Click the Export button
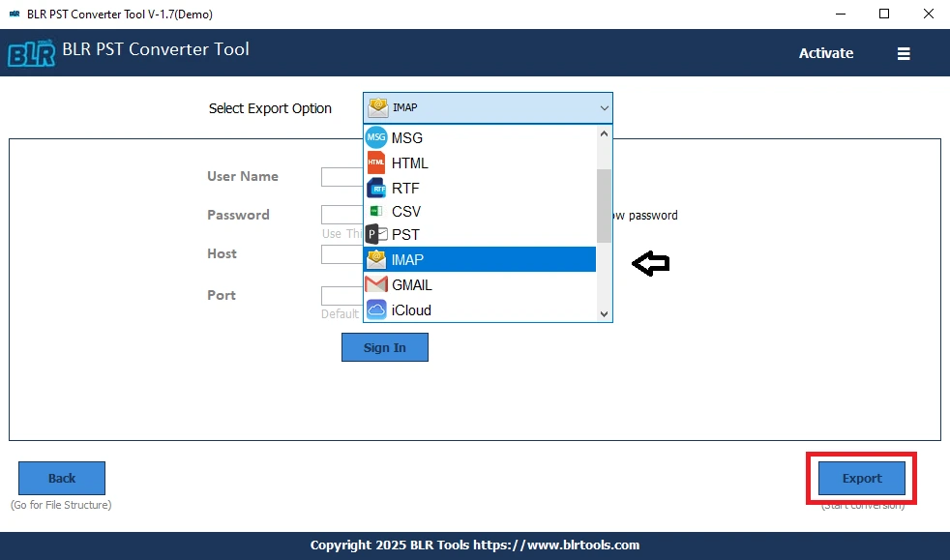950x560 pixels. pos(862,478)
